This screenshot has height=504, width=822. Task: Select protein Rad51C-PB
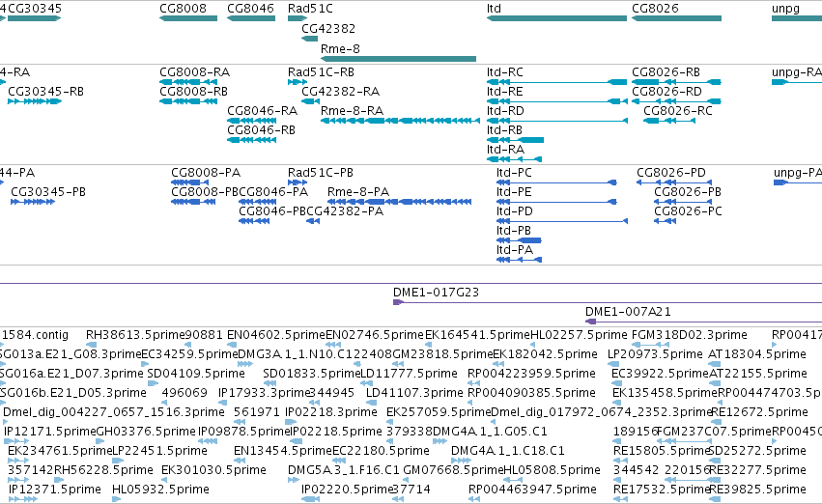coord(298,182)
